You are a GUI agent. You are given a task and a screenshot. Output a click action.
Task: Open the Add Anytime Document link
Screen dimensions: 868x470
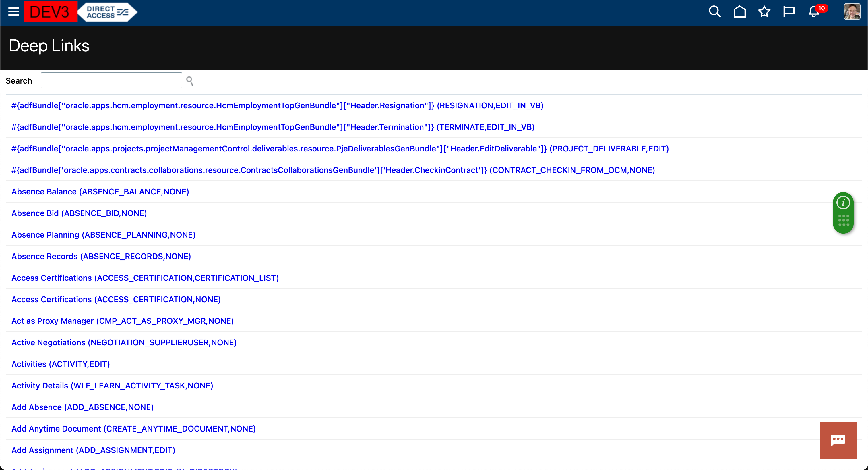click(133, 429)
